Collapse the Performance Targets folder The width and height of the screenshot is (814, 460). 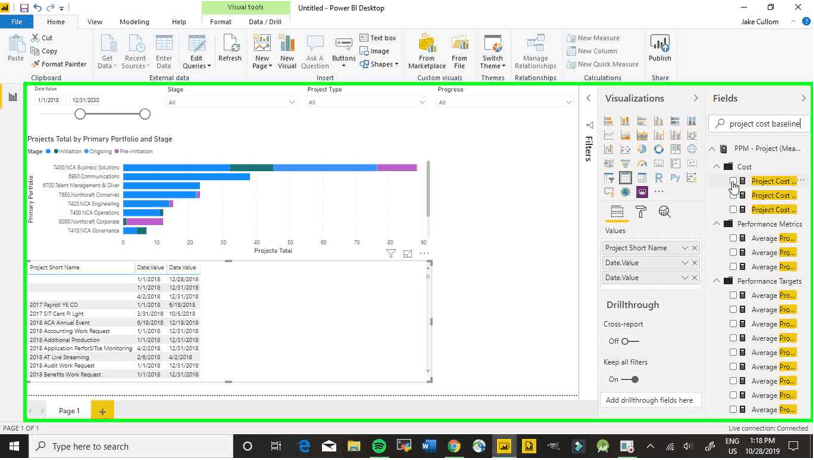(716, 281)
